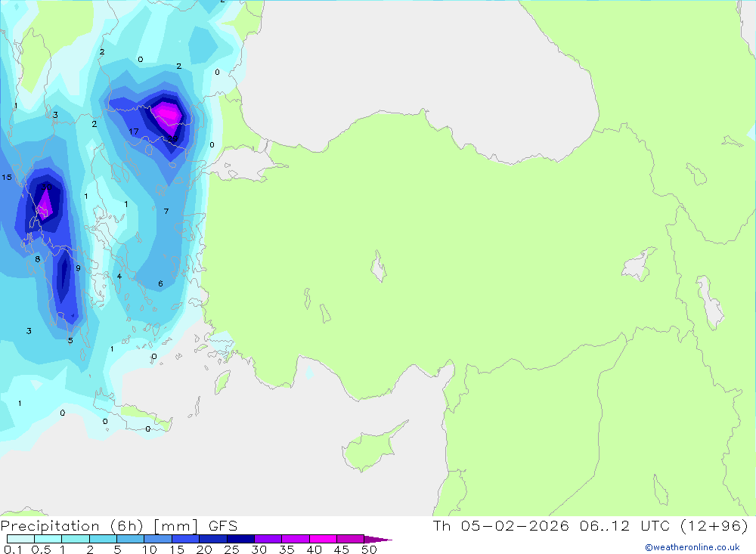Screen dimensions: 756x554
Task: Click the legend label '25'
Action: (232, 549)
